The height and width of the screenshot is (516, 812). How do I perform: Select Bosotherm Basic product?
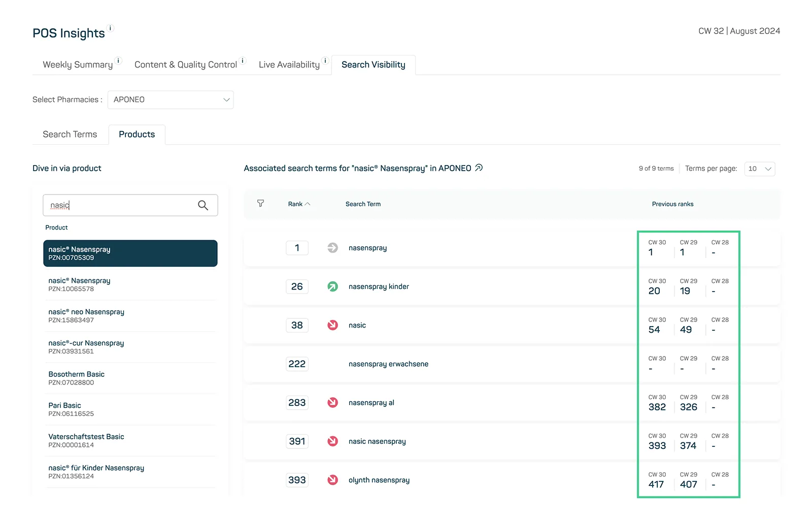click(130, 378)
